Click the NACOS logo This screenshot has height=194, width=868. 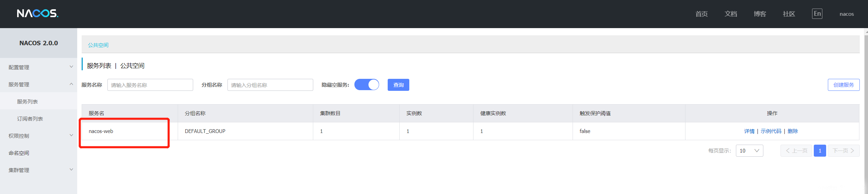(x=37, y=13)
